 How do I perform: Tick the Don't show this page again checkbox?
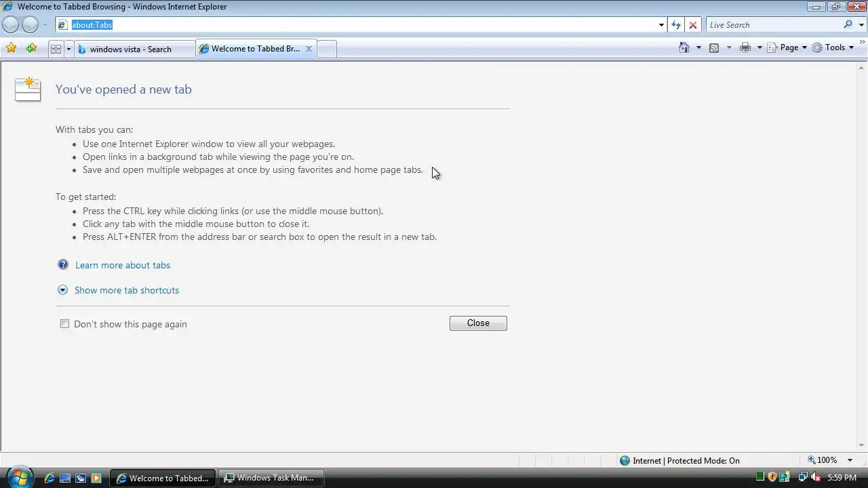(x=64, y=324)
